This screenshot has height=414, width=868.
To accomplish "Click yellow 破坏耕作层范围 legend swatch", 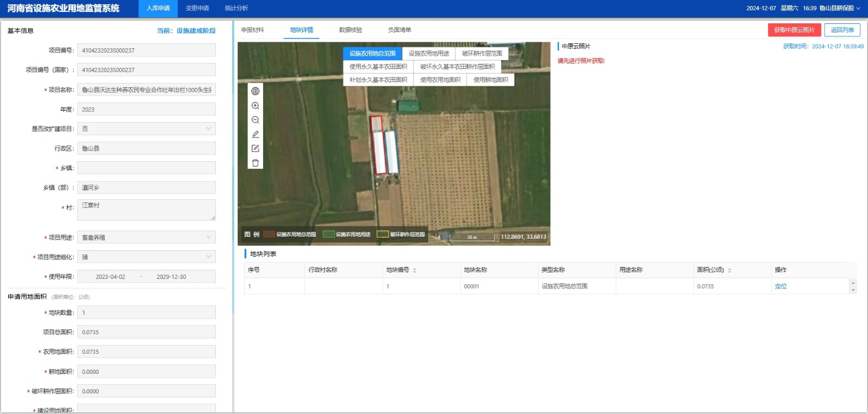I will click(382, 234).
